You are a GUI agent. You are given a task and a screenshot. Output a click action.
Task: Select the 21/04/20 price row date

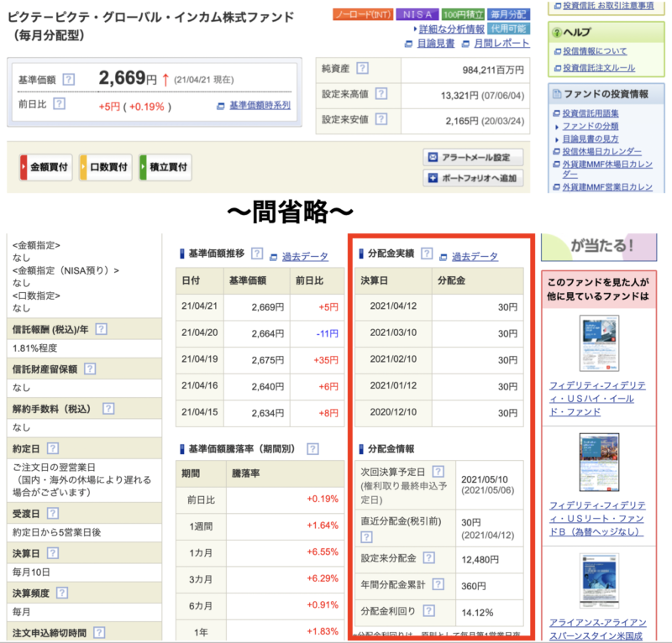[x=199, y=332]
